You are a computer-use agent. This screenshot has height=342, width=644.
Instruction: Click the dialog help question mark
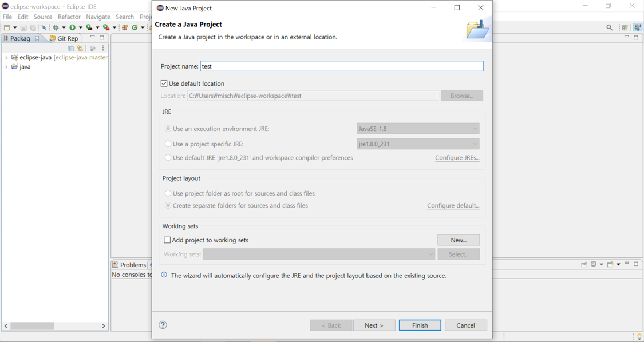163,325
